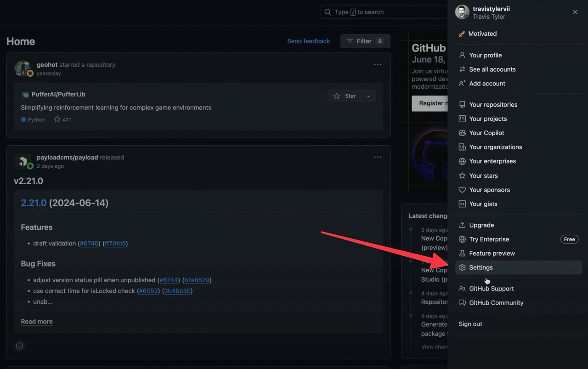Open three-dot menu on payload release card
This screenshot has height=369, width=588.
pyautogui.click(x=378, y=157)
